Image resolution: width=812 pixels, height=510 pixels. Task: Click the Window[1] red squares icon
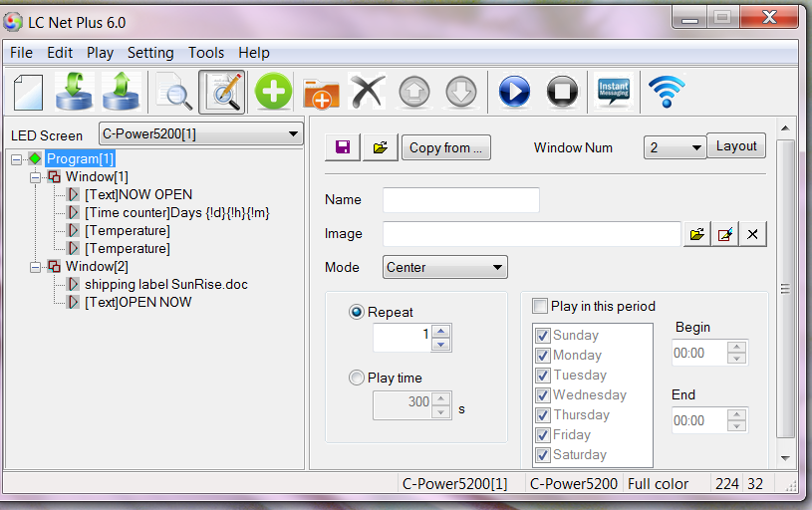coord(54,176)
